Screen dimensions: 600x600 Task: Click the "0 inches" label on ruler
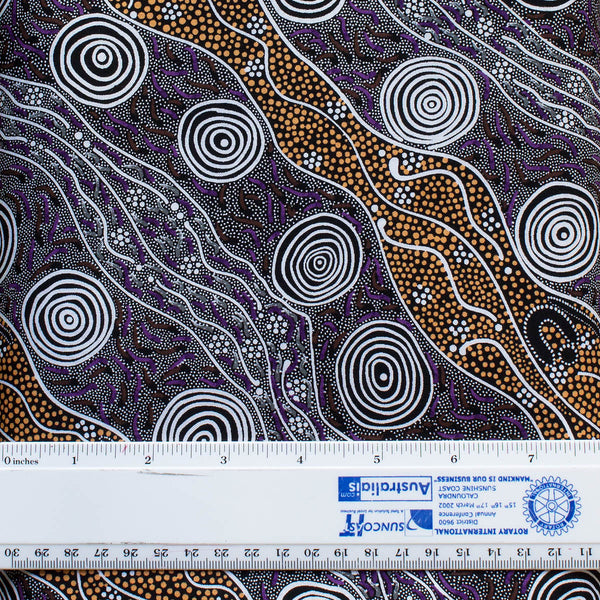[x=21, y=461]
